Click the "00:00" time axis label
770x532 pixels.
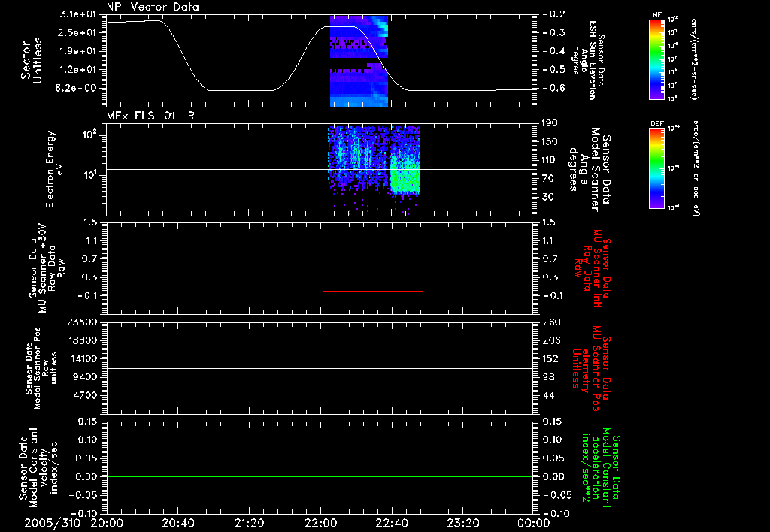[x=533, y=523]
